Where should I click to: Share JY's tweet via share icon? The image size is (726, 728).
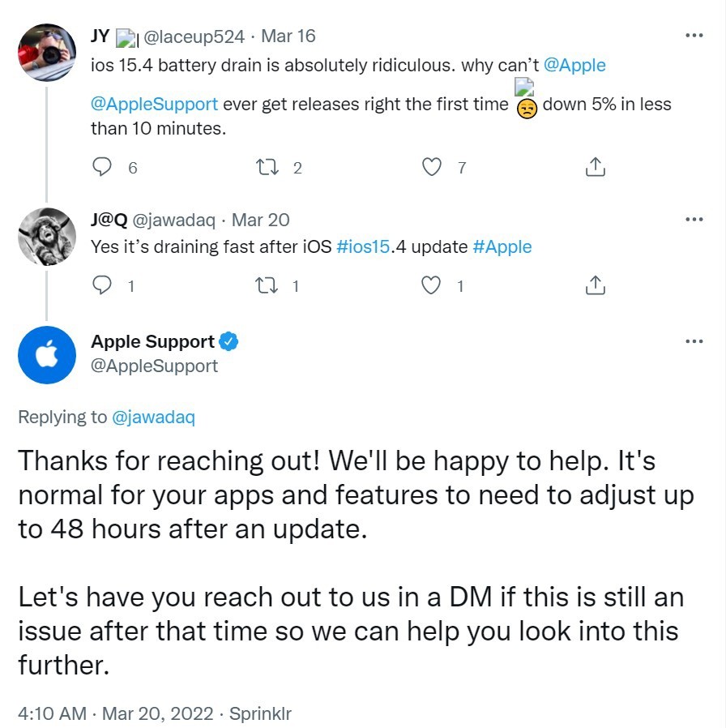pos(595,167)
